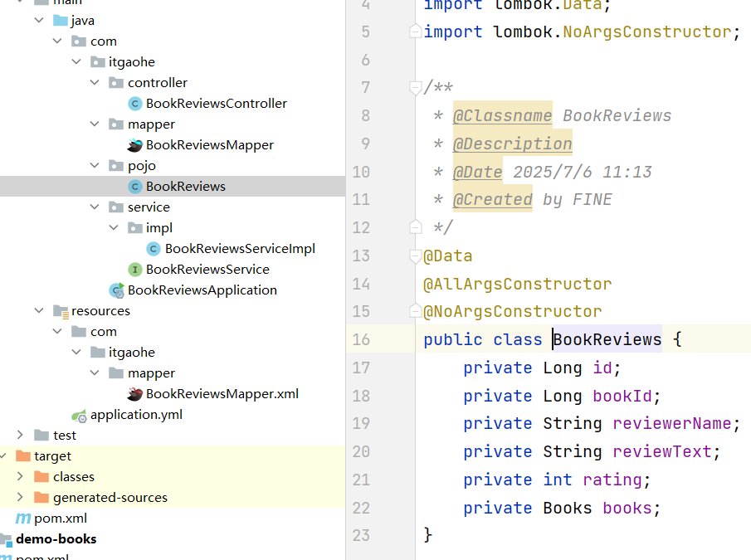Click the pojo package folder icon
The width and height of the screenshot is (751, 560).
[x=116, y=166]
